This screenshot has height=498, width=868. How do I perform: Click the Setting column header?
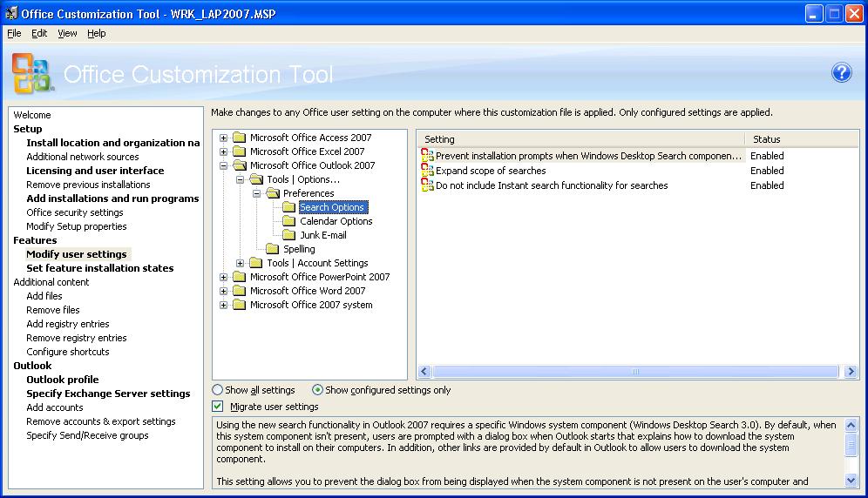[x=581, y=139]
